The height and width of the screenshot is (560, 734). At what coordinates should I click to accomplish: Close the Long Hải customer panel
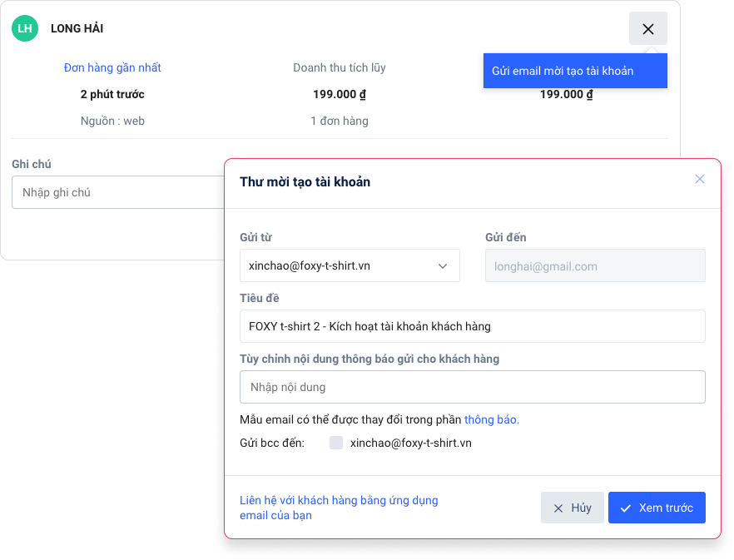pos(647,29)
